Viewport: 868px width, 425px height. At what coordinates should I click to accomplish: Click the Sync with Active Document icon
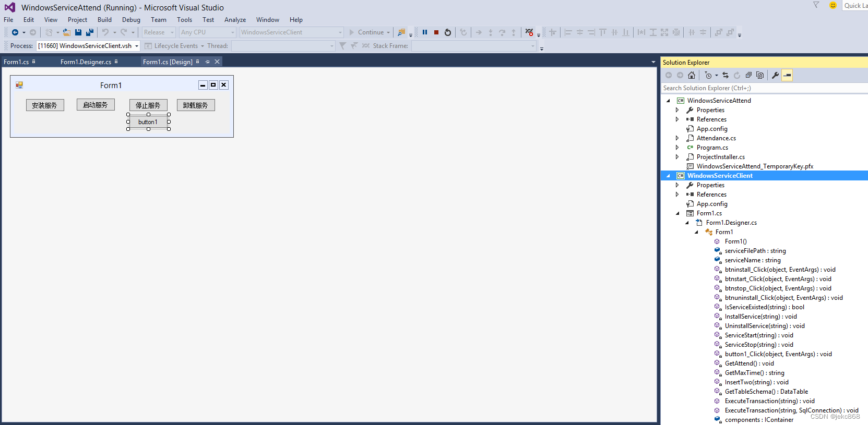pyautogui.click(x=726, y=75)
